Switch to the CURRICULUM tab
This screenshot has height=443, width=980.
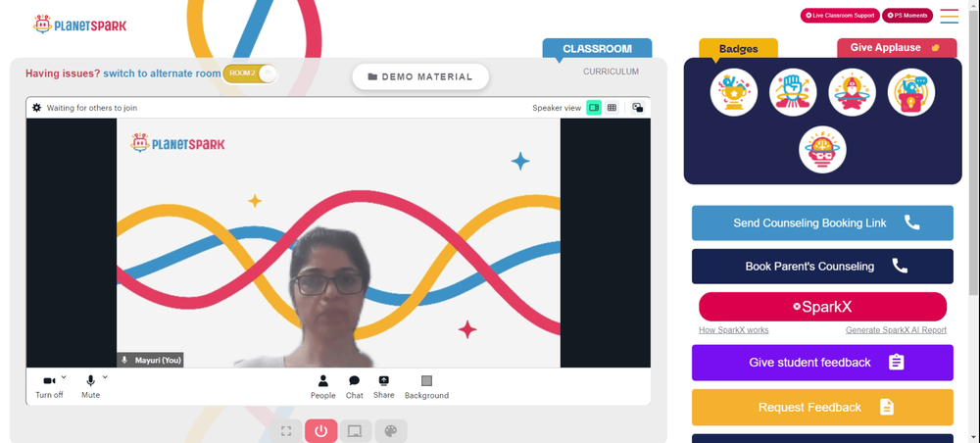[x=611, y=72]
